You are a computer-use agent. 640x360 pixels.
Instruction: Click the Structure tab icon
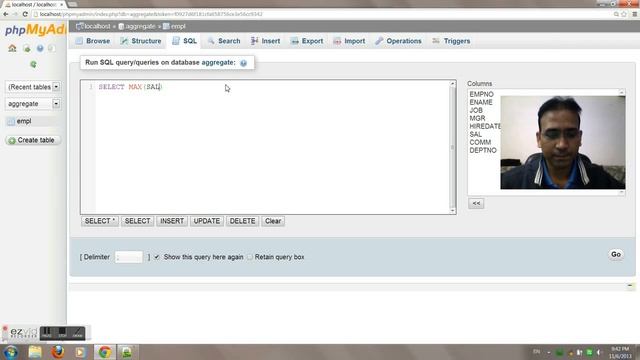tap(124, 41)
